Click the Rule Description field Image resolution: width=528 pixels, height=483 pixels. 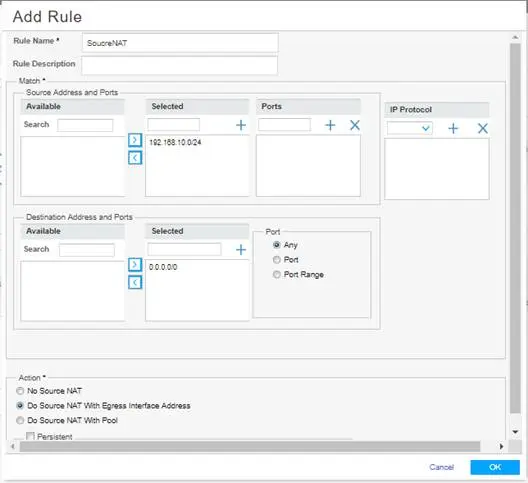click(179, 65)
